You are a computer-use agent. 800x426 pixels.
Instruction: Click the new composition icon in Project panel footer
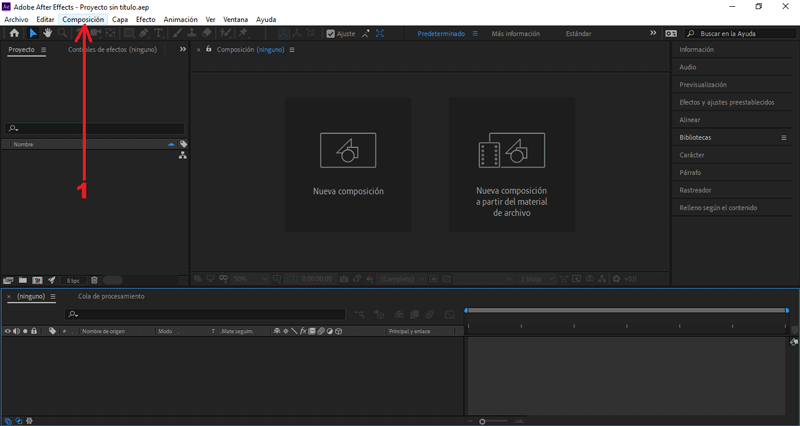(37, 280)
